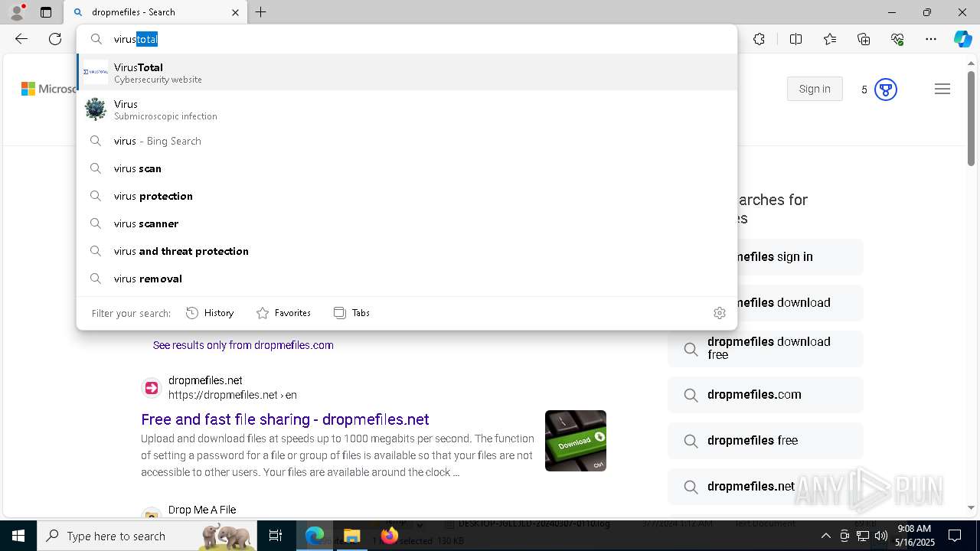Select 'virus and threat protection' suggestion

(407, 251)
